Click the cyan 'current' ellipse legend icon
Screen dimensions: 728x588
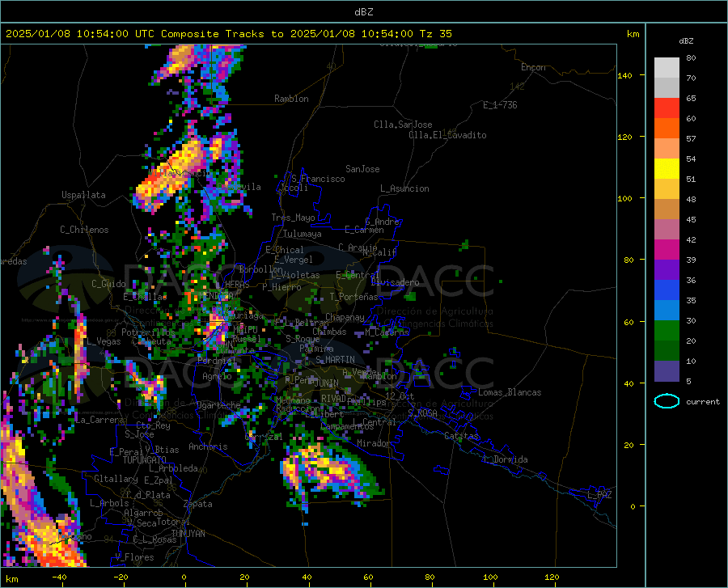[667, 401]
